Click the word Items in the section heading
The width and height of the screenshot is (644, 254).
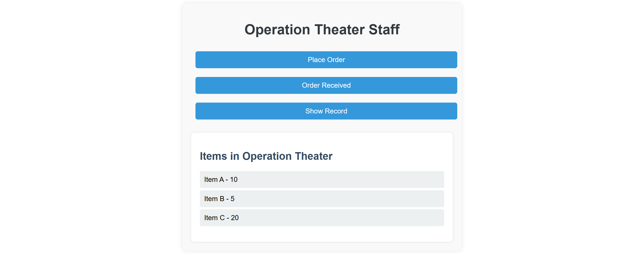(213, 156)
